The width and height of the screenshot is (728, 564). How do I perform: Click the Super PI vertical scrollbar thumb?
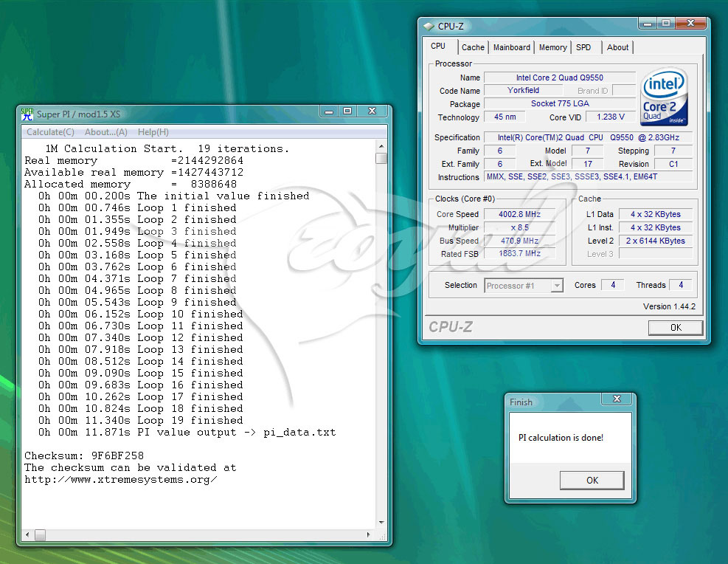coord(381,159)
